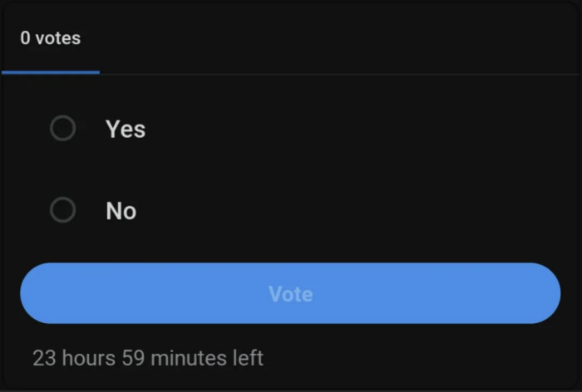Submit the poll with the blue Vote button

(x=290, y=294)
